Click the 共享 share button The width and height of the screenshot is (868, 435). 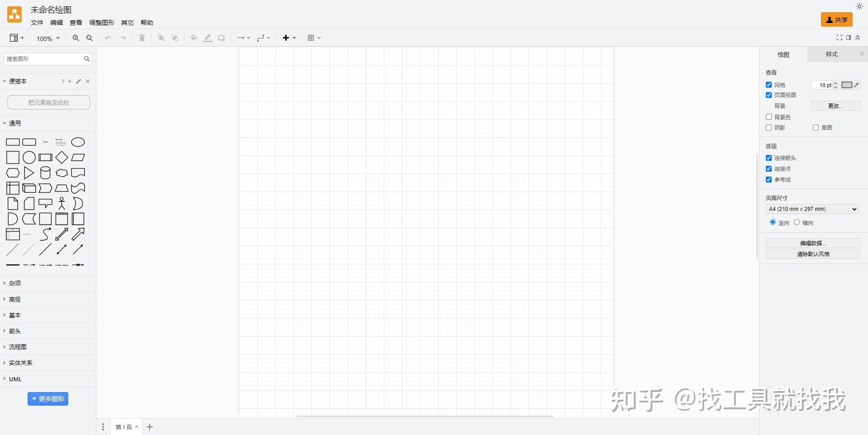pos(837,19)
